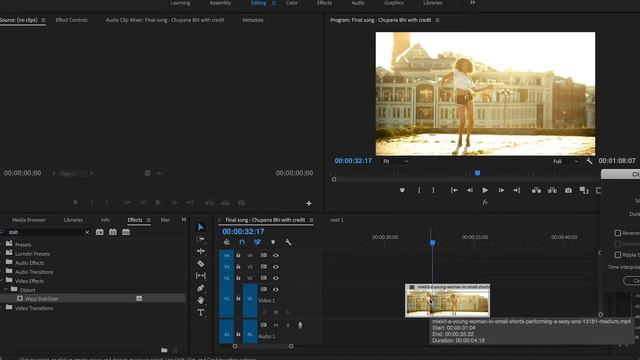The width and height of the screenshot is (640, 360).
Task: Click the Lift button in Program Monitor
Action: [536, 190]
